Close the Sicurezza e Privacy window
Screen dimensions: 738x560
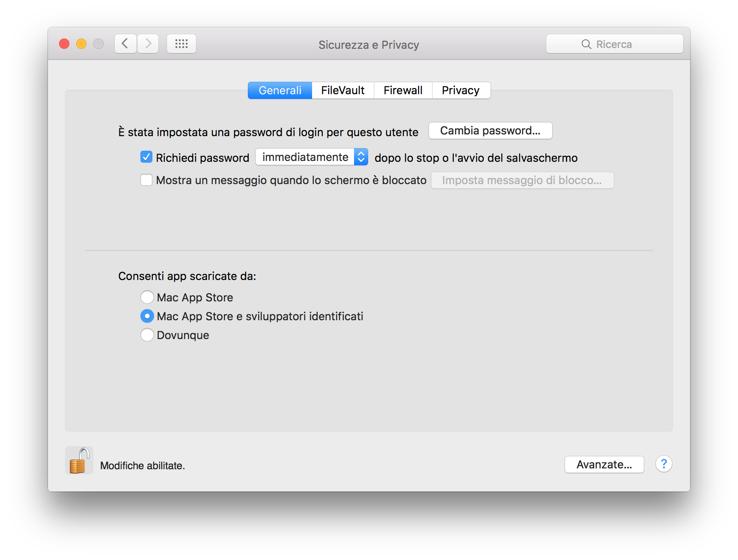64,44
